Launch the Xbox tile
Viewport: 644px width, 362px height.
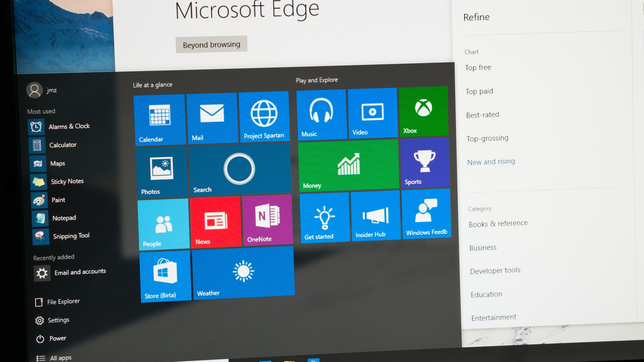[423, 111]
